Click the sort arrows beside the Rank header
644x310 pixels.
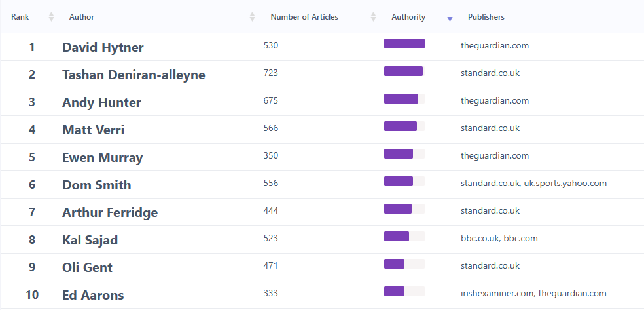52,17
